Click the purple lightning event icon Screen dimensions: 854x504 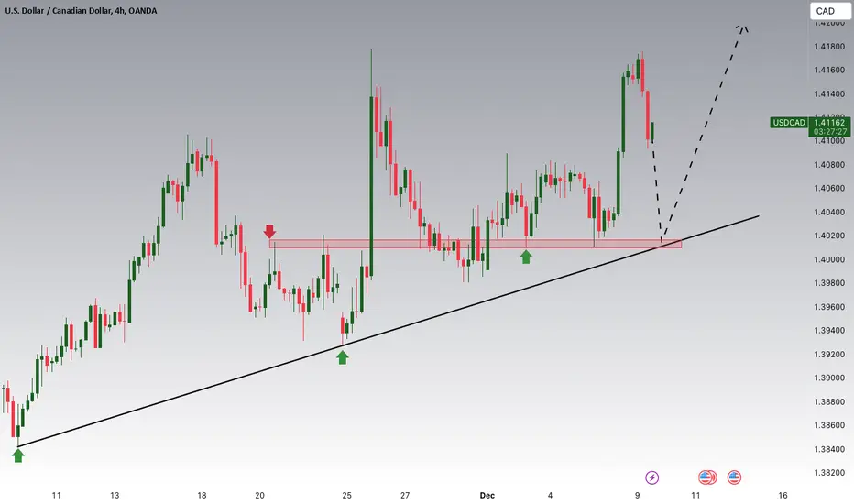point(651,477)
